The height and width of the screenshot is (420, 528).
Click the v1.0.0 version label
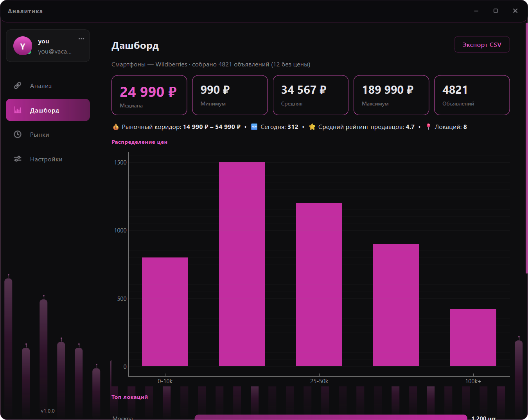point(48,411)
